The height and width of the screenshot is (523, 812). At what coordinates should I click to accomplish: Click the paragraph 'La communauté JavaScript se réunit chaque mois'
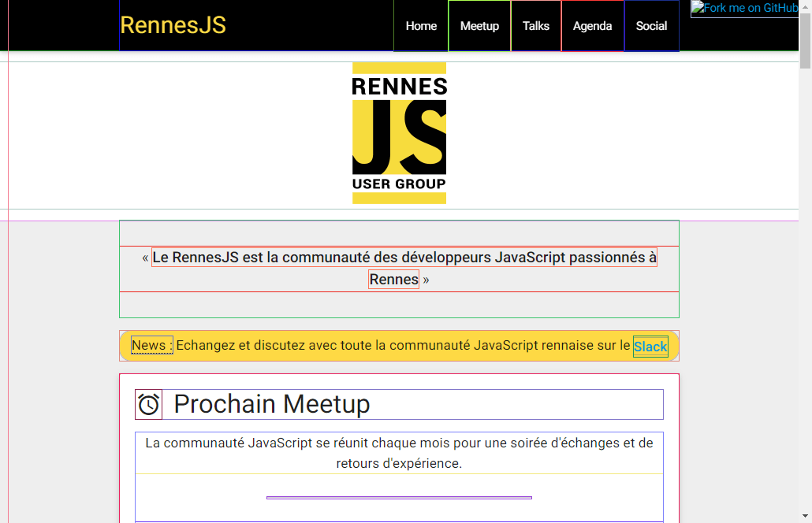[x=399, y=453]
